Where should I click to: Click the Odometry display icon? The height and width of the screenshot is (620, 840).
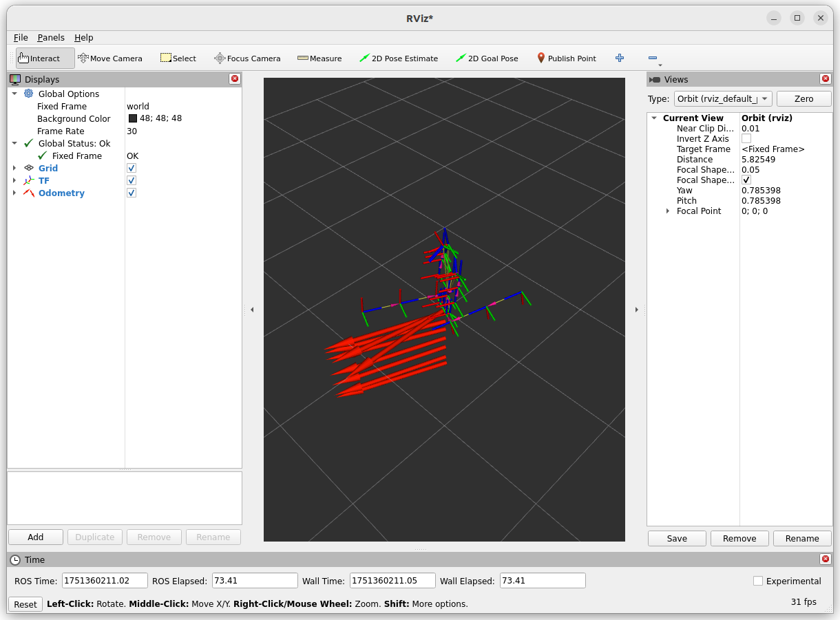[x=28, y=193]
